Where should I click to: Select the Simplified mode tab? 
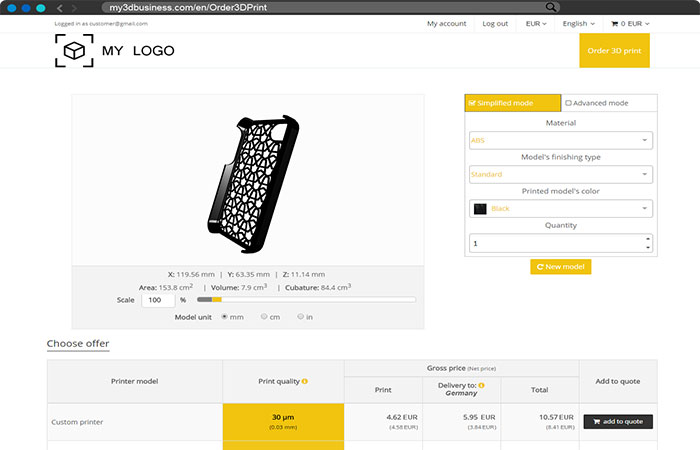(x=512, y=103)
